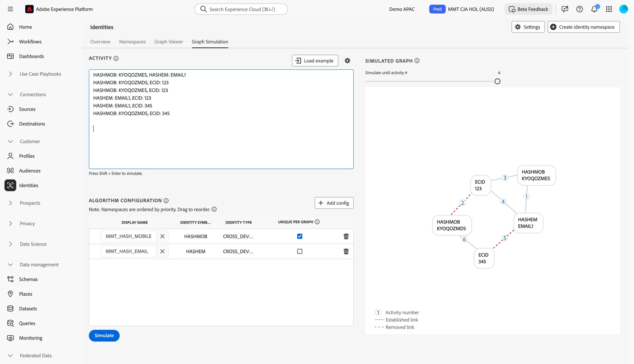Click inside the Activity text area
634x364 pixels.
pyautogui.click(x=221, y=119)
